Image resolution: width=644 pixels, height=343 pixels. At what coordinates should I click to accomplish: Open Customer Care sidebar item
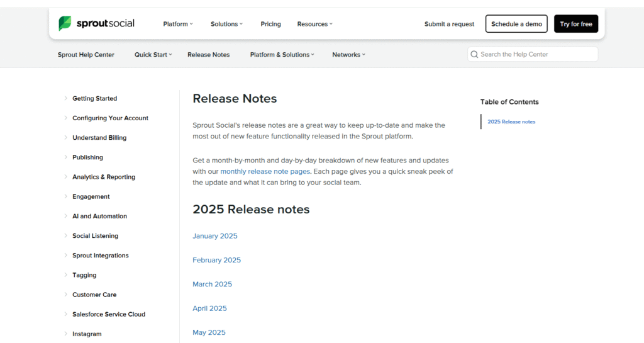click(x=94, y=295)
